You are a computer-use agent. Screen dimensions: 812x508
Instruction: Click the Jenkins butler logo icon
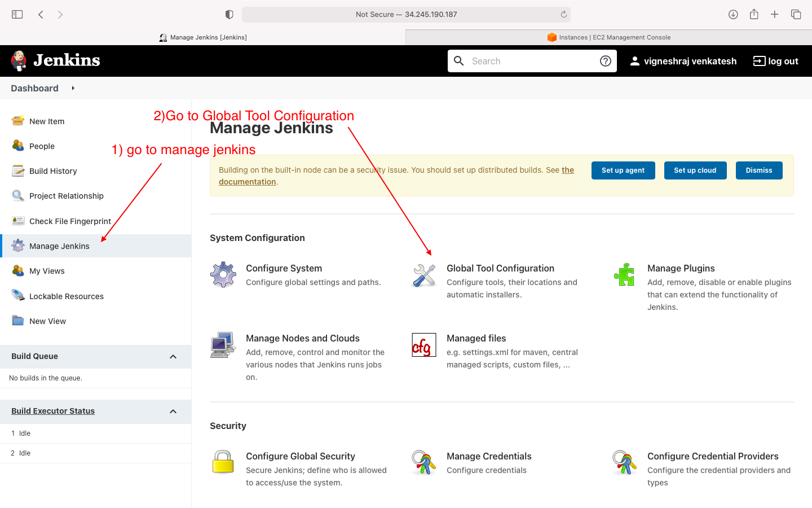tap(19, 60)
